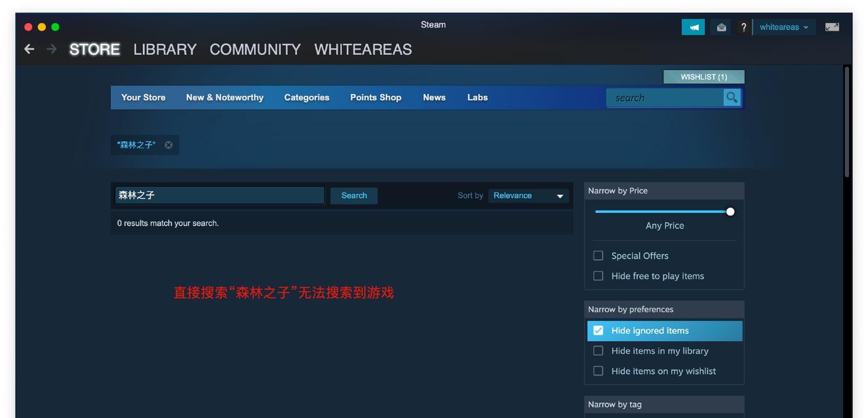Go back with the left arrow
The image size is (868, 418).
pyautogui.click(x=29, y=49)
